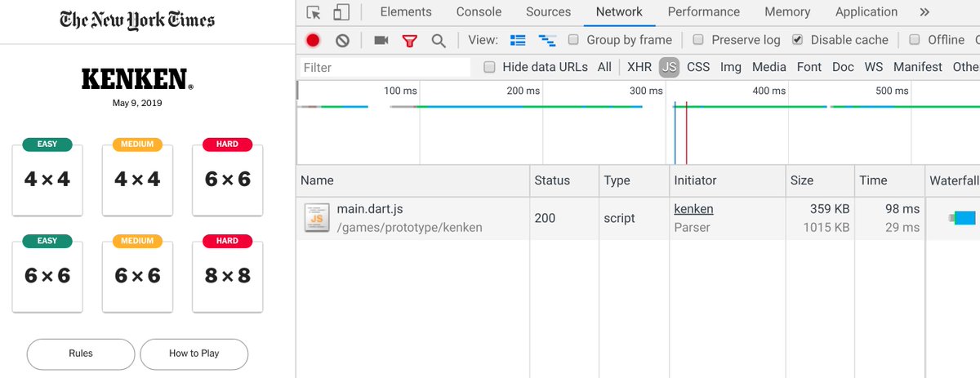Switch to the Memory tab
This screenshot has width=980, height=378.
(787, 11)
